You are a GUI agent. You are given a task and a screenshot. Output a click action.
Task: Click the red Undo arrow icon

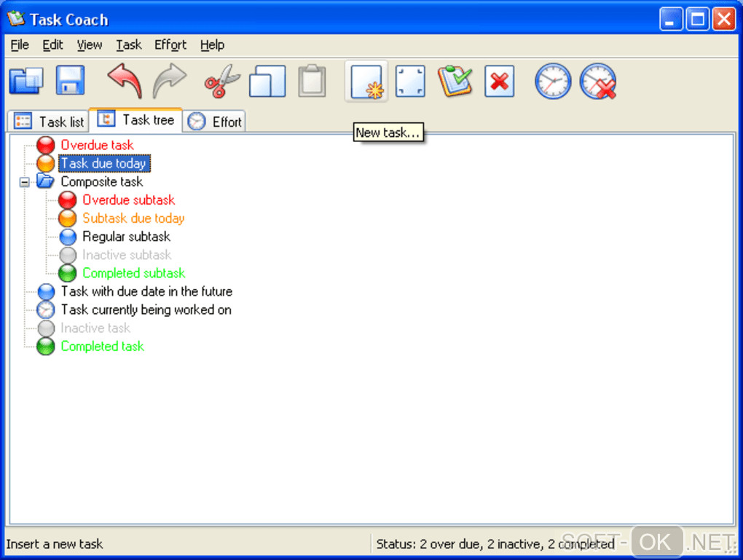pos(125,81)
